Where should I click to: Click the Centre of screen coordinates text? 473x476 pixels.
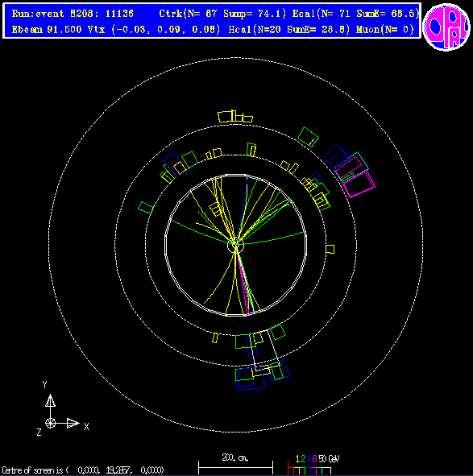[83, 470]
